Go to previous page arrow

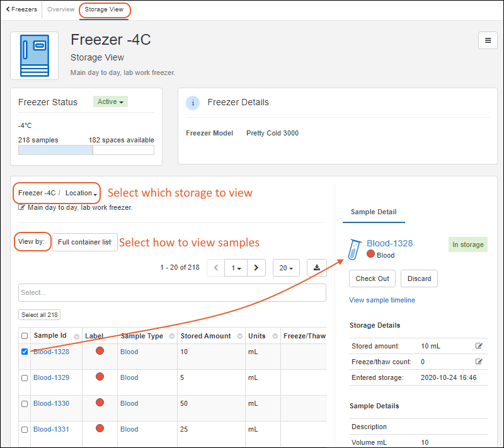(x=216, y=268)
